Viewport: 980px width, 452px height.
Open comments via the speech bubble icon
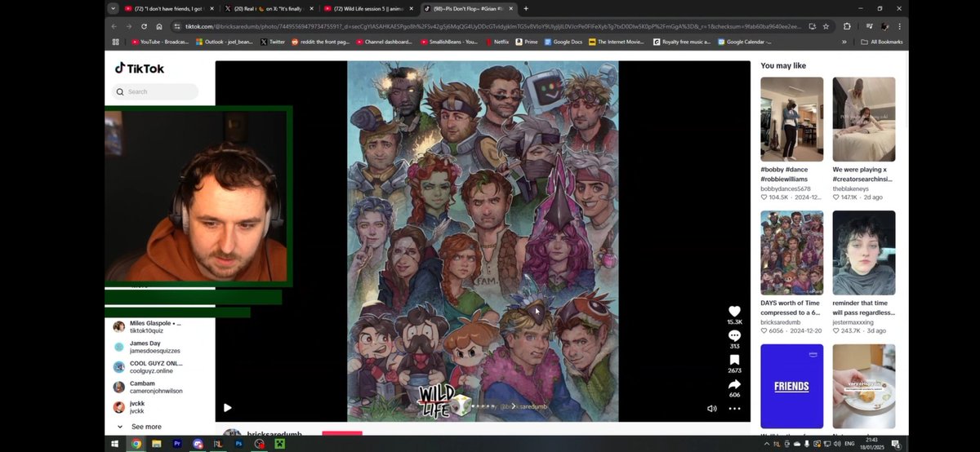coord(734,335)
